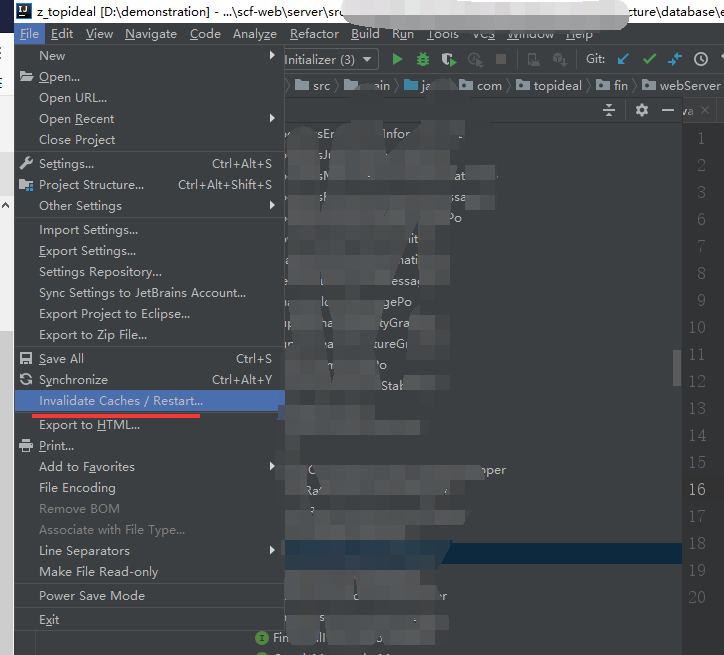Click src breadcrumb folder
Screen dimensions: 724x655
click(x=313, y=86)
